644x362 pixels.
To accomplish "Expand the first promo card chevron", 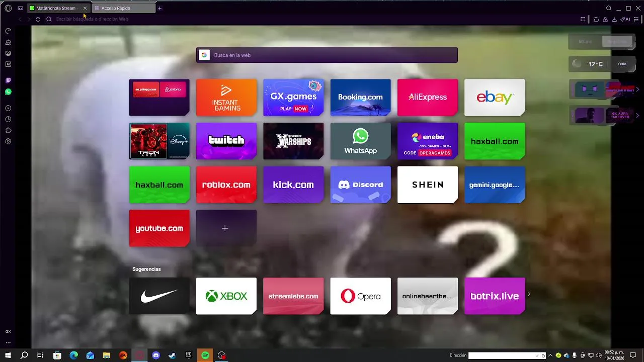I will point(637,89).
